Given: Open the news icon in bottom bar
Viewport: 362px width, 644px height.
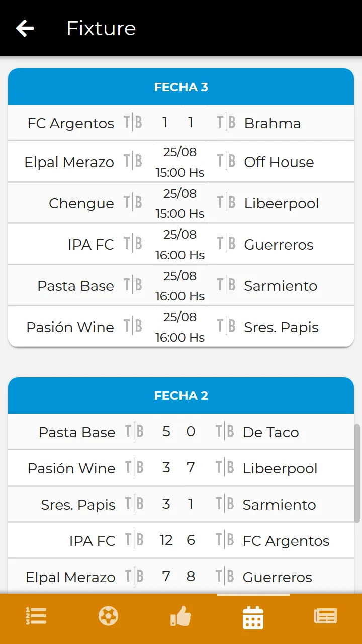Looking at the screenshot, I should [x=325, y=616].
